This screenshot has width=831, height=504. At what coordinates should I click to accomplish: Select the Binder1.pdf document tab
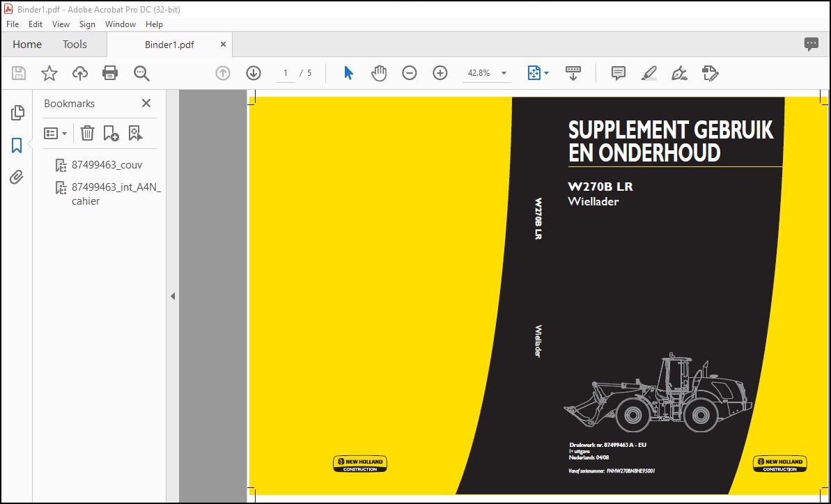[169, 45]
